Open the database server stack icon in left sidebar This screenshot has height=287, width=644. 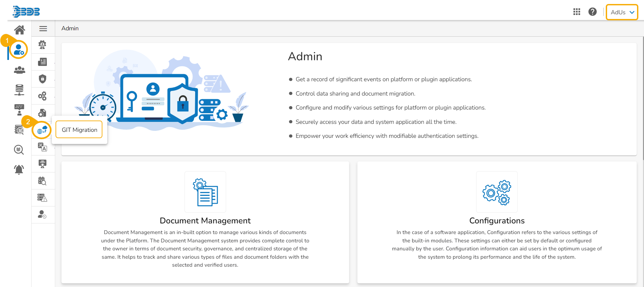pyautogui.click(x=20, y=90)
